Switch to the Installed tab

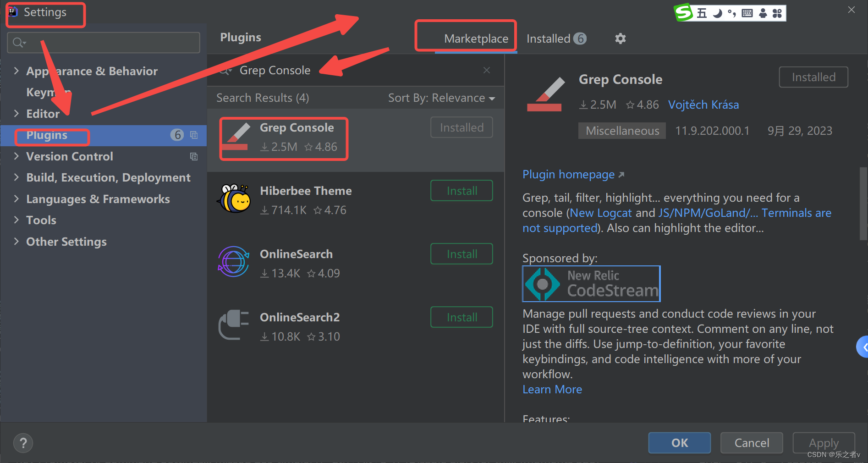coord(556,39)
